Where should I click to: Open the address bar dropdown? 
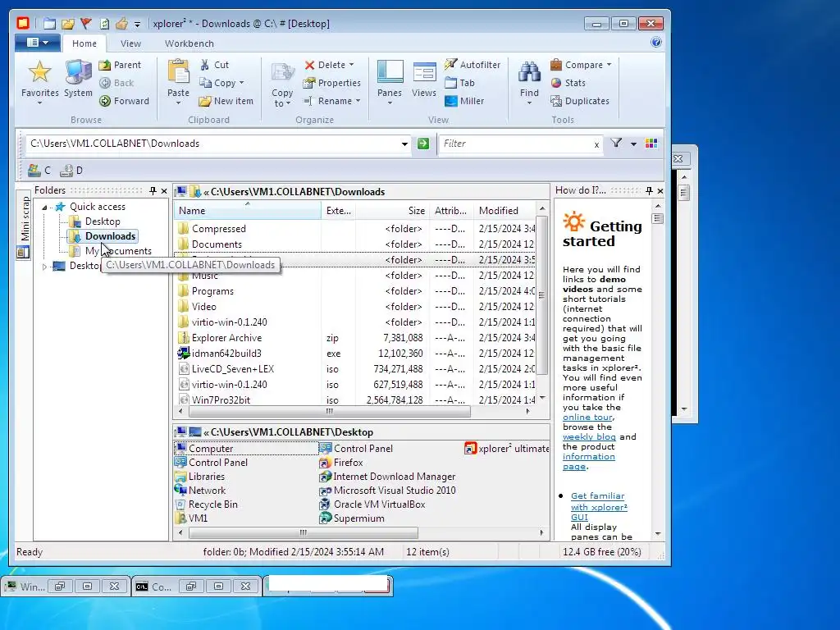(404, 144)
